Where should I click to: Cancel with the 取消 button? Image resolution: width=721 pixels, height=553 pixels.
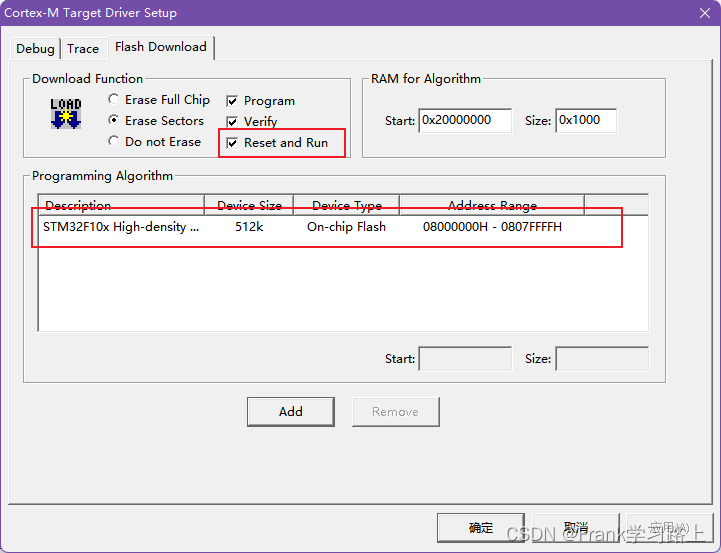pos(576,527)
